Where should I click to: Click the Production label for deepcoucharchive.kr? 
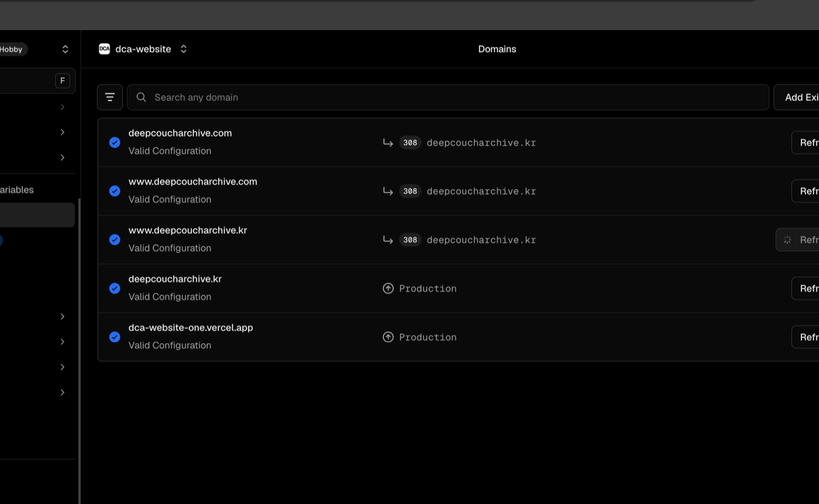click(428, 289)
